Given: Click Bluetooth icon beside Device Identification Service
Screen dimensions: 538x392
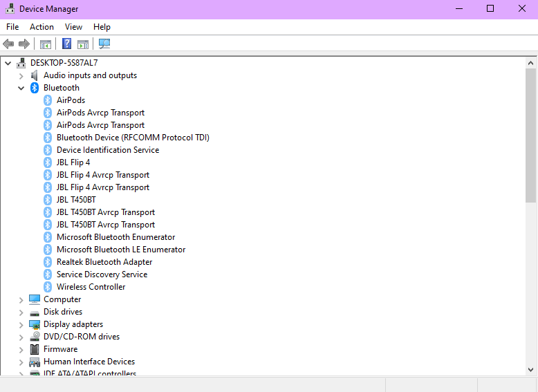Looking at the screenshot, I should click(x=48, y=150).
